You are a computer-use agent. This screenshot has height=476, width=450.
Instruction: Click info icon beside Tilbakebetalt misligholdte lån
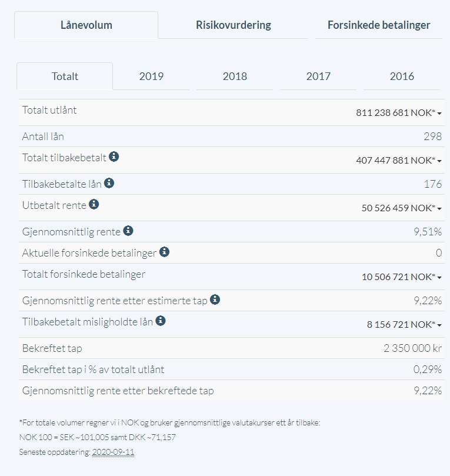[161, 321]
